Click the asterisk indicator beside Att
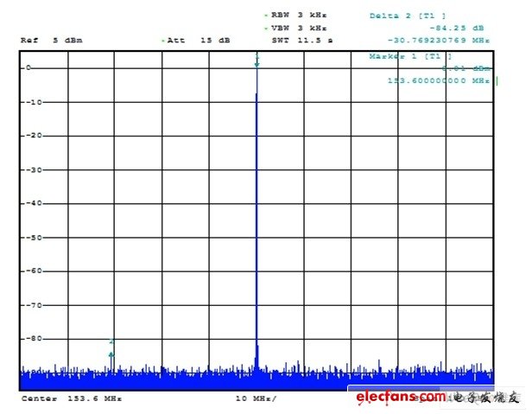 161,41
